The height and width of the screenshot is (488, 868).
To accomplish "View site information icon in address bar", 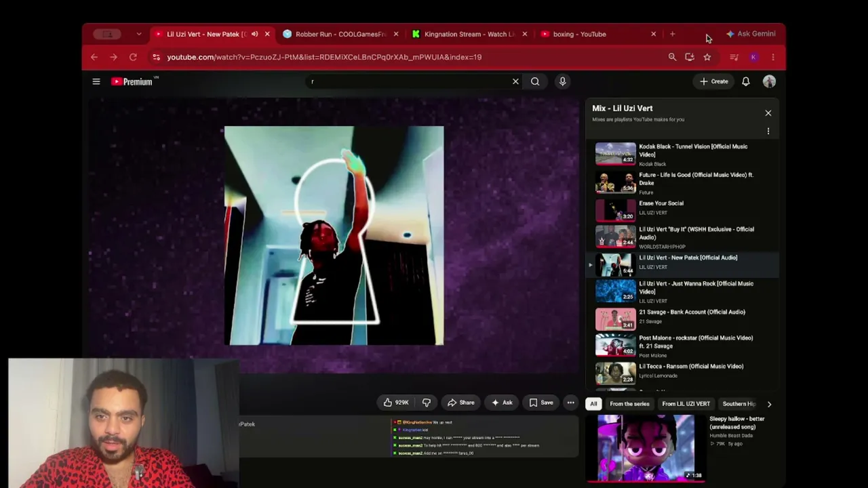I will coord(156,57).
